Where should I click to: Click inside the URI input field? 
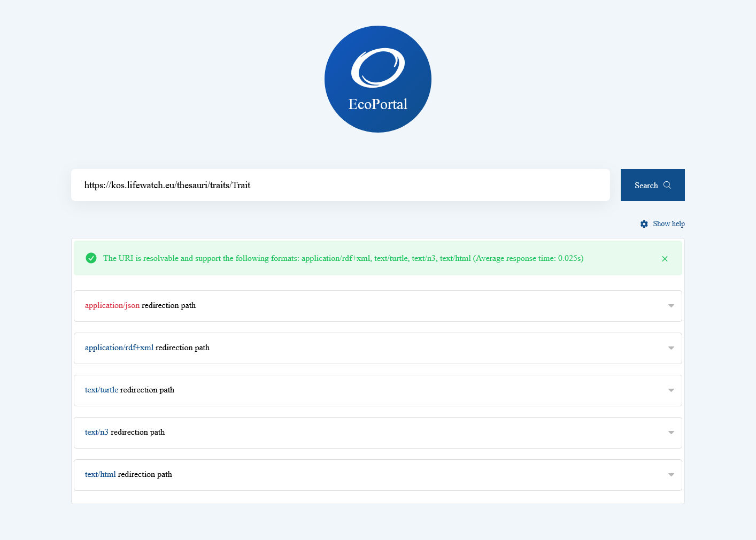(x=341, y=184)
